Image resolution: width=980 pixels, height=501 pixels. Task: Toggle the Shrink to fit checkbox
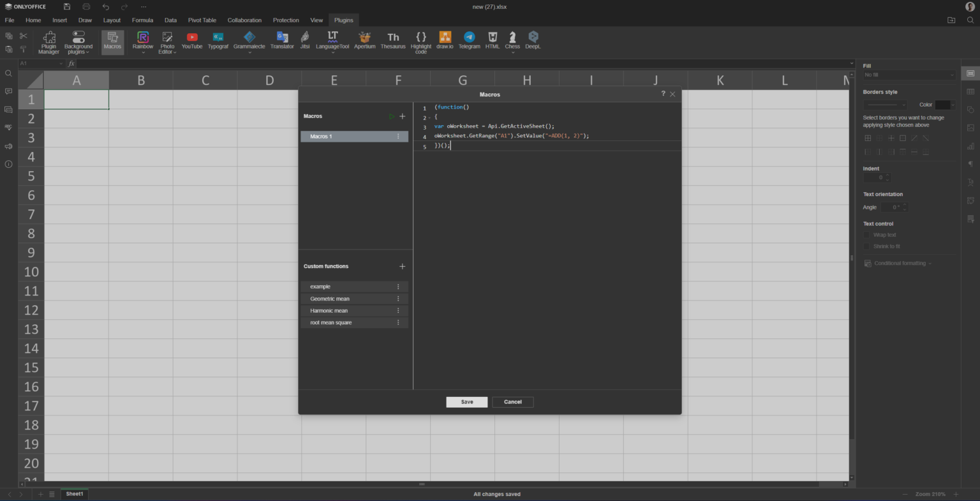(x=867, y=246)
